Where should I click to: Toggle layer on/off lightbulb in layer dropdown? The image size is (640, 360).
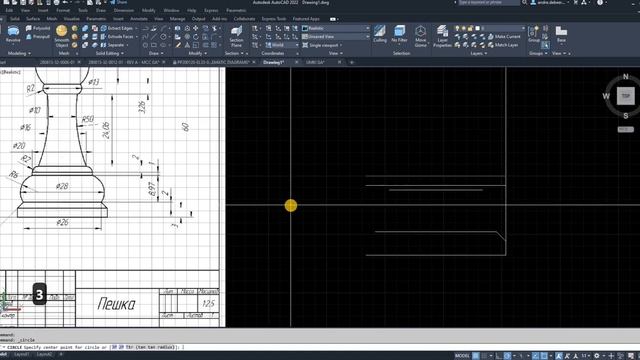click(457, 28)
